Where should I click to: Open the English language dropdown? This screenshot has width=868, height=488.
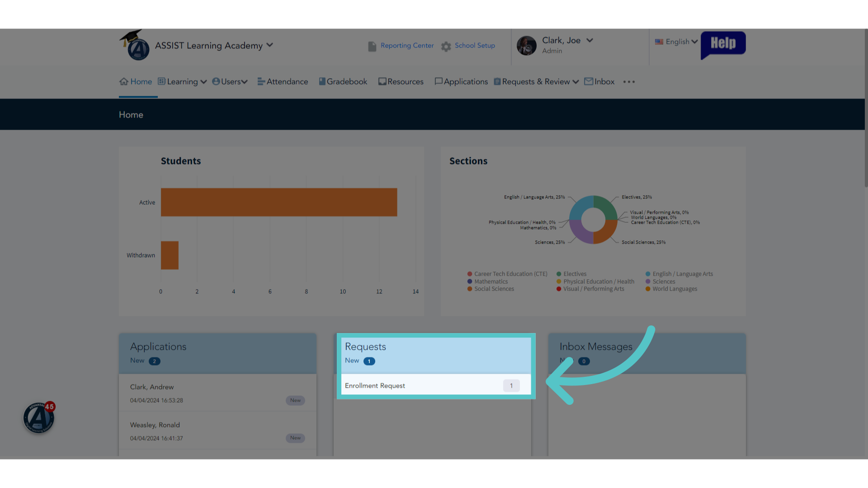point(681,42)
